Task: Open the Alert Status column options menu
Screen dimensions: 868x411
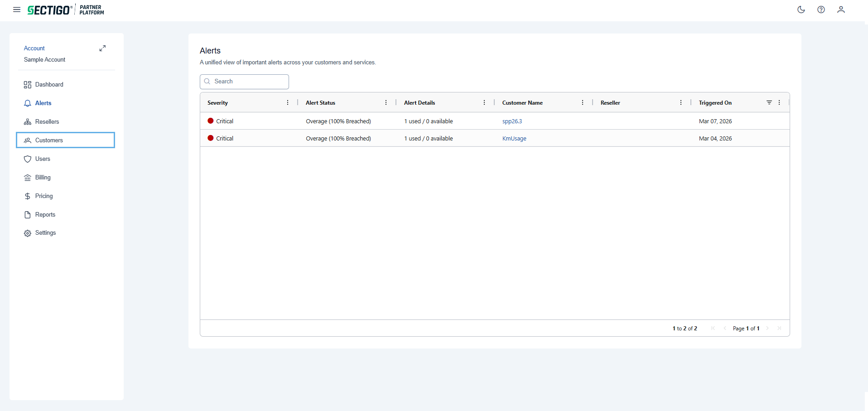Action: point(386,102)
